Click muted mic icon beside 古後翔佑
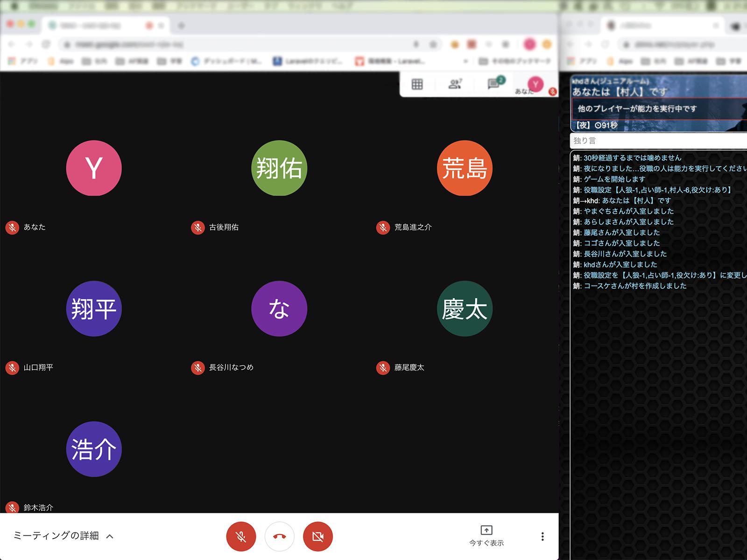747x560 pixels. [198, 227]
